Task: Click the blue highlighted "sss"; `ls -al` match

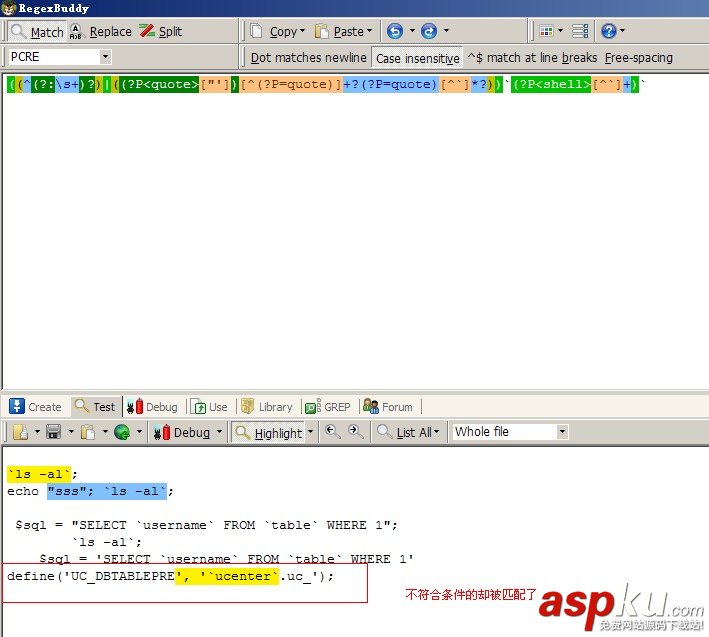Action: coord(107,491)
